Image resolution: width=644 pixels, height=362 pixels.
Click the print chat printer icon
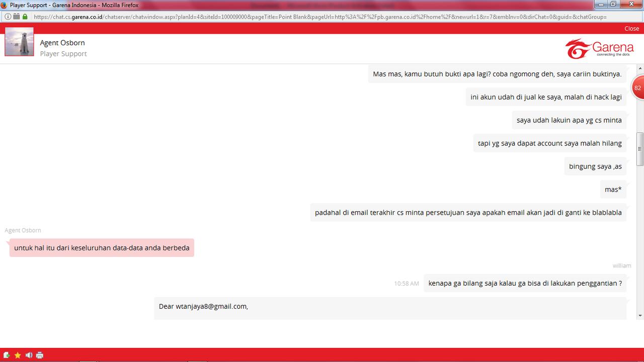40,355
